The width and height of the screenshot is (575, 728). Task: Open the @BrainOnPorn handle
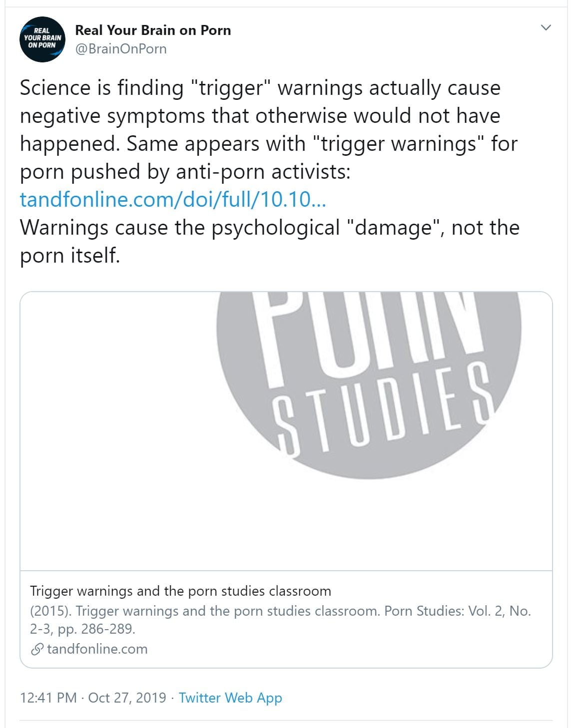coord(121,49)
